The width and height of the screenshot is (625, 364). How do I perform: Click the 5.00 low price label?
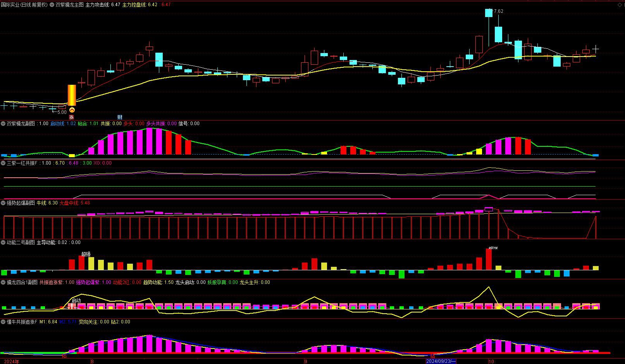(62, 112)
